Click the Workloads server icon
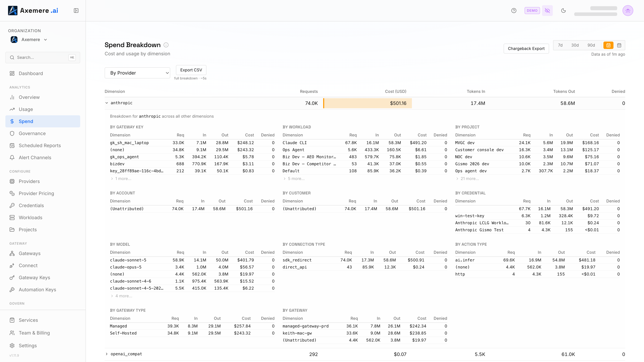Image resolution: width=644 pixels, height=362 pixels. coord(12,218)
